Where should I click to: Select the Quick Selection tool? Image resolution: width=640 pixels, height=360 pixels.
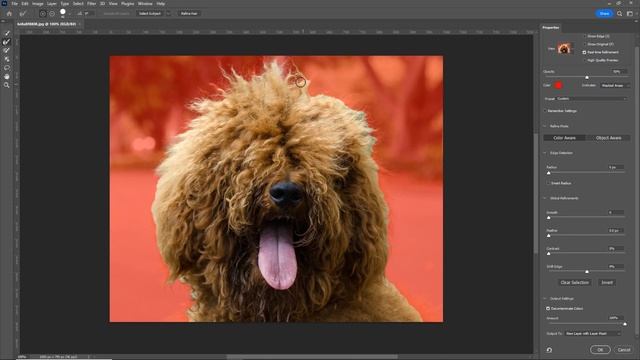[7, 33]
